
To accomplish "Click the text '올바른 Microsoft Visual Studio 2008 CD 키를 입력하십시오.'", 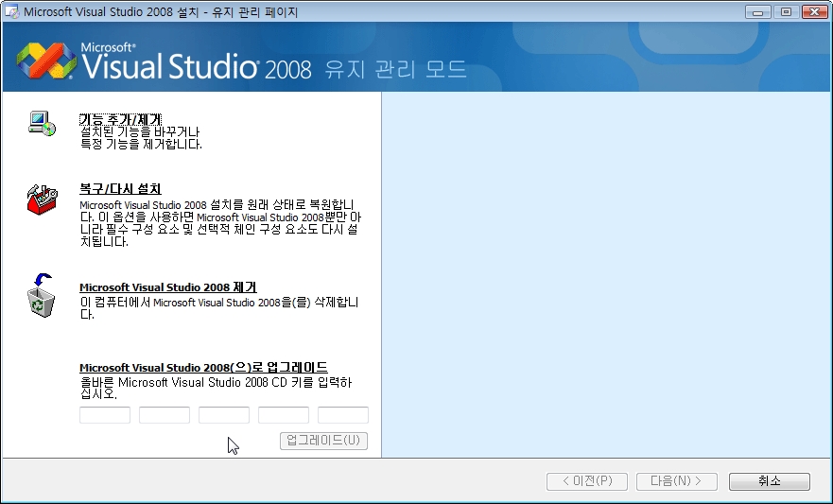I will click(217, 388).
